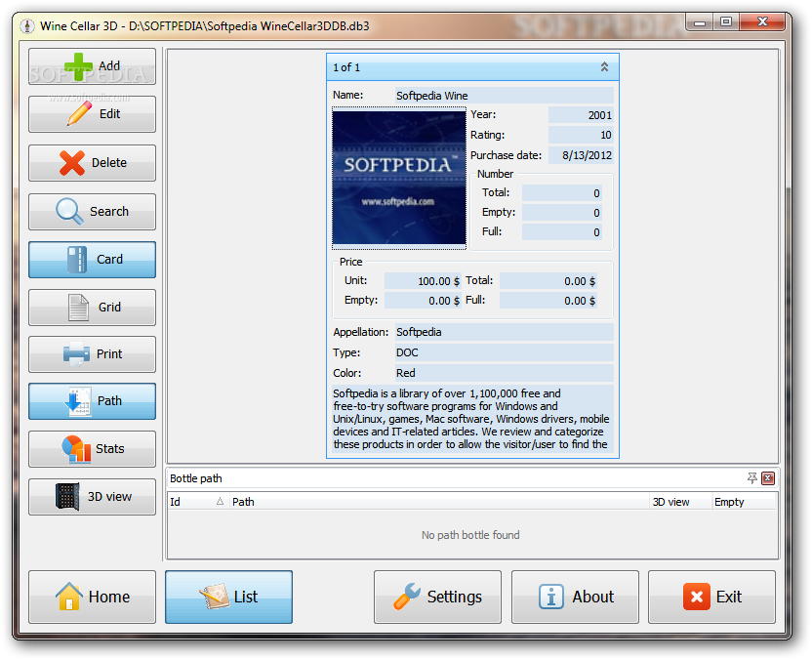Click the Bottle path panel title
Image resolution: width=812 pixels, height=660 pixels.
(196, 478)
